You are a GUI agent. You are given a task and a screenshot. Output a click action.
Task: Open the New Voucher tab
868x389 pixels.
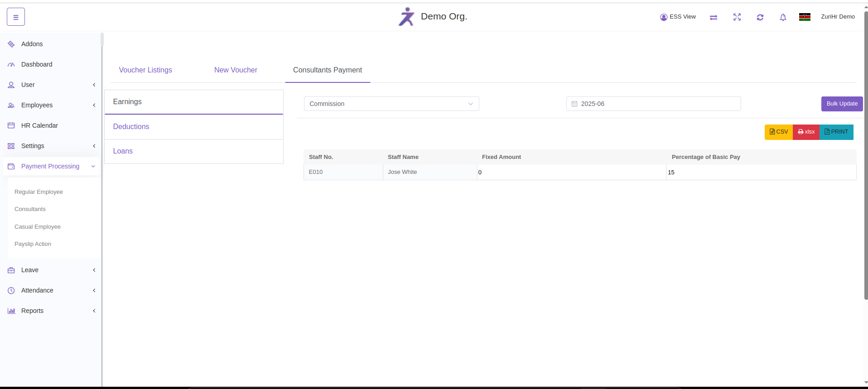236,70
